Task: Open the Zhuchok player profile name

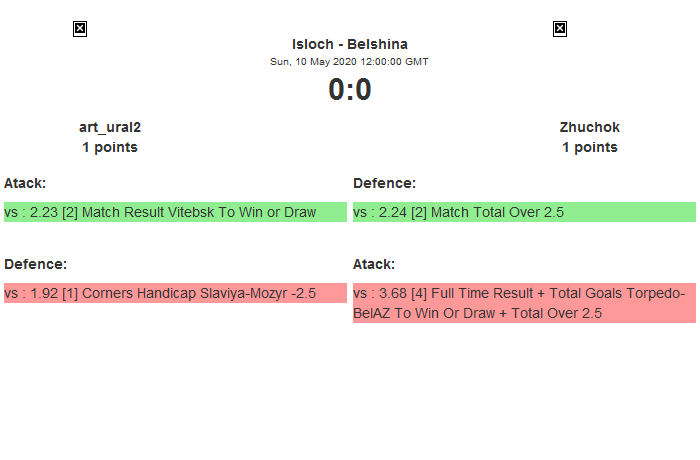Action: pyautogui.click(x=589, y=127)
